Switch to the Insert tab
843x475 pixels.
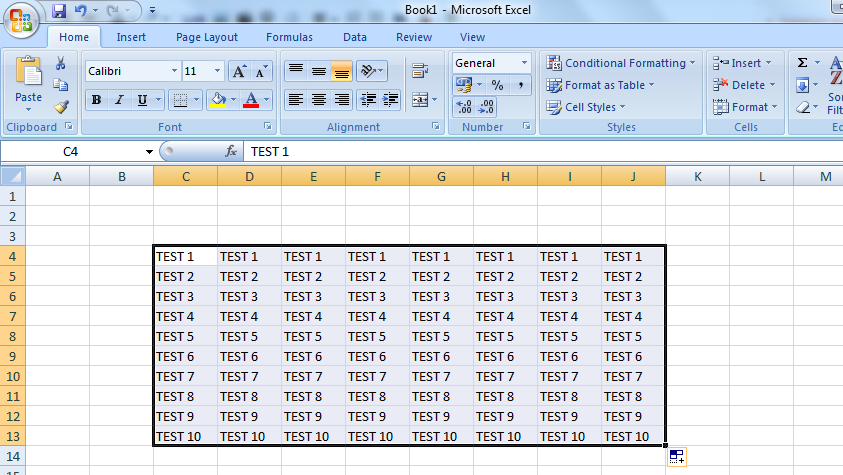(x=131, y=37)
